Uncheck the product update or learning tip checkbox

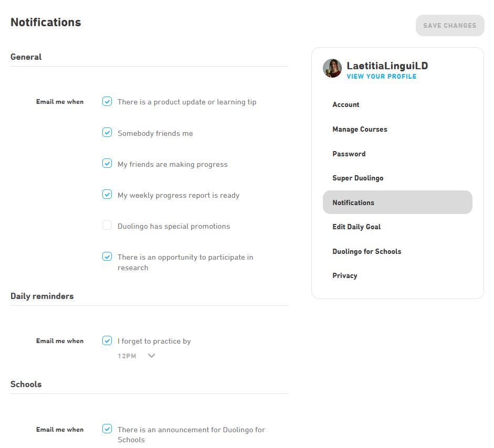[107, 102]
